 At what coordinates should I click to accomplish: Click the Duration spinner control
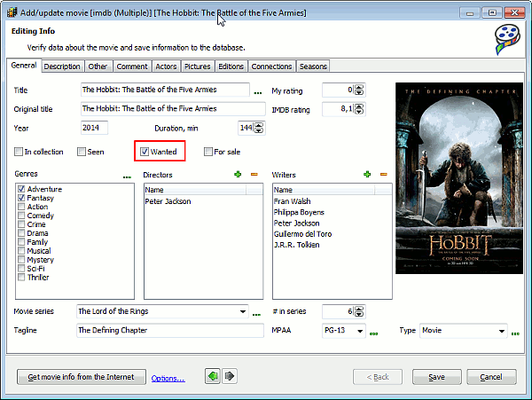point(259,128)
